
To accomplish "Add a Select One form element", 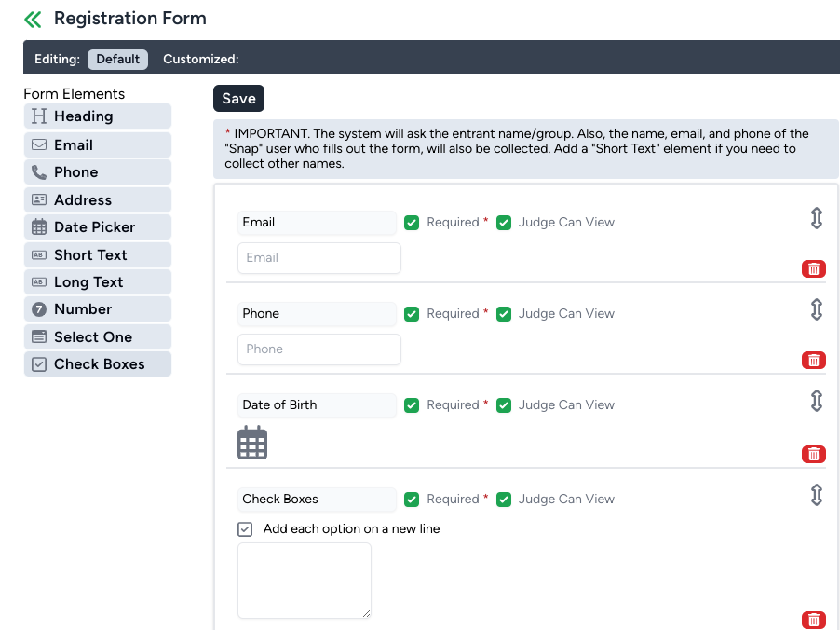I will point(98,337).
